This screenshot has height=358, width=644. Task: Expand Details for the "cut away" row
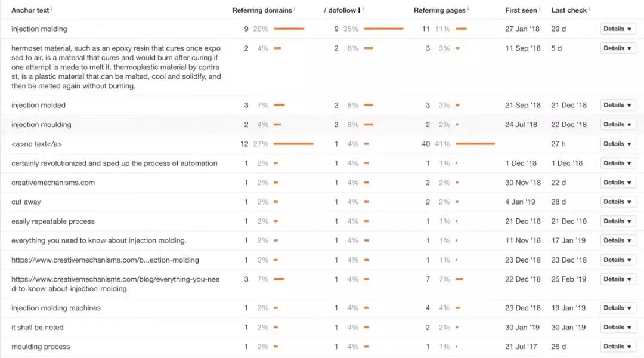618,202
